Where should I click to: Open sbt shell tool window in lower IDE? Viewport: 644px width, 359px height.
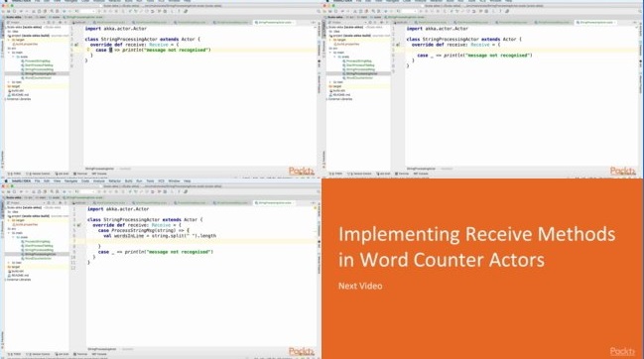(62, 354)
